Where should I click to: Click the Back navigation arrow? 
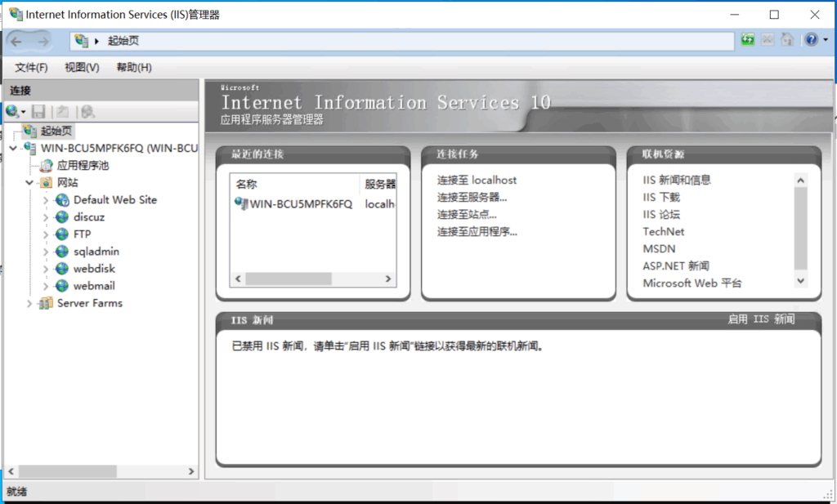click(16, 41)
